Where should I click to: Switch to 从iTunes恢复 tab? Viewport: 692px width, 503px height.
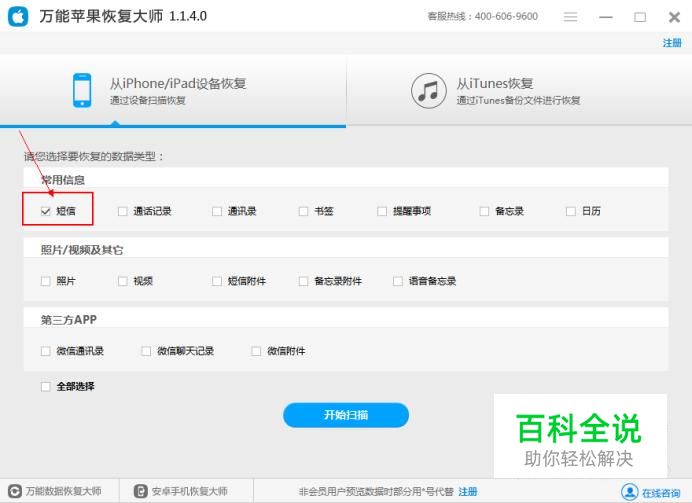tap(519, 90)
